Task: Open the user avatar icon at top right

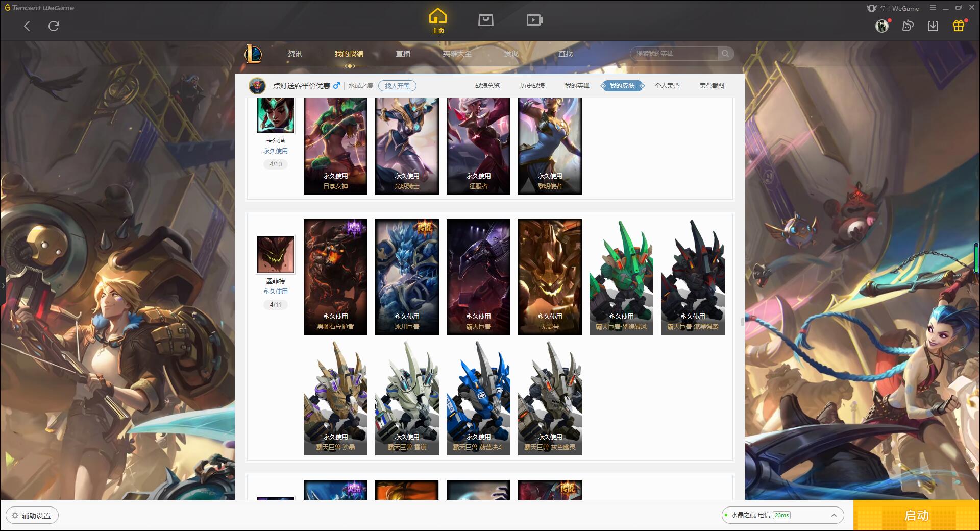Action: 882,26
